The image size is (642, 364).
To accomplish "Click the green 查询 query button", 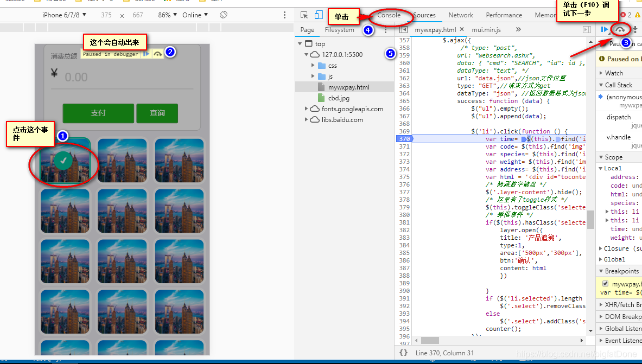I will tap(157, 113).
